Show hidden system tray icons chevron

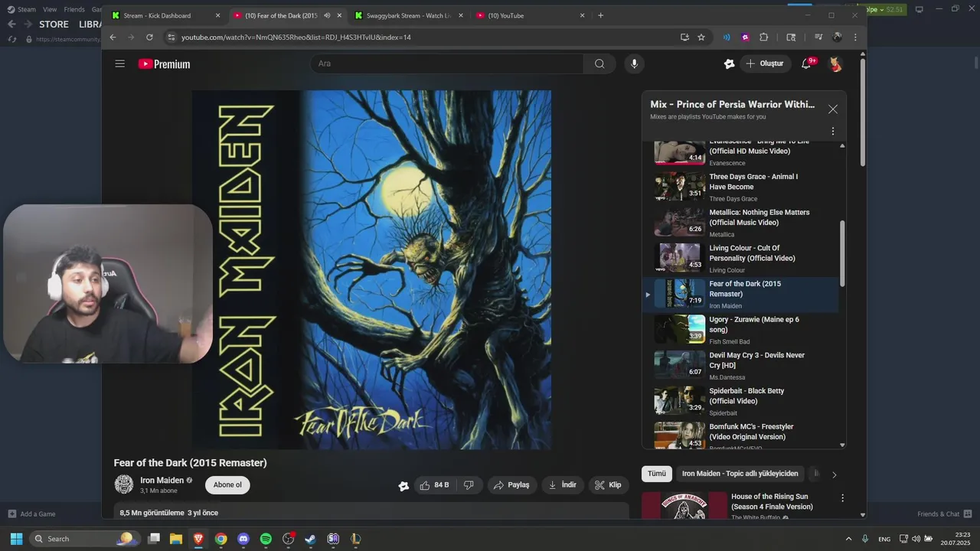coord(848,539)
